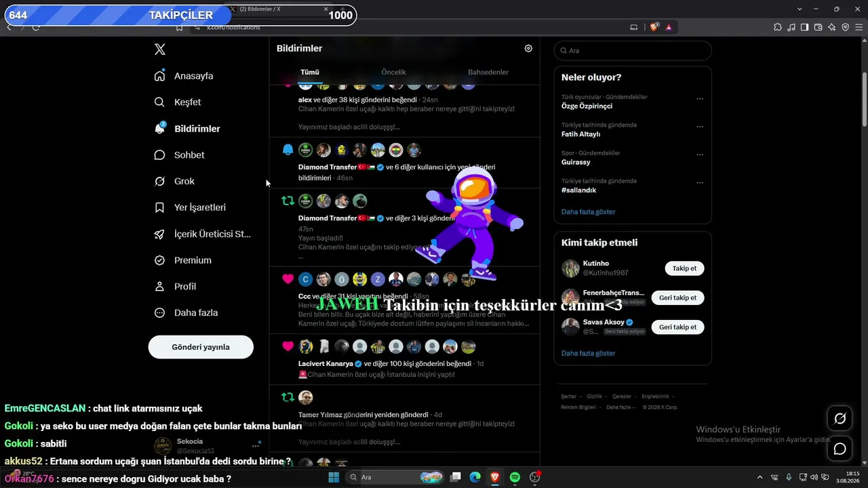Viewport: 868px width, 488px height.
Task: Click the heart icon on Lacivert Kanarya notification
Action: pyautogui.click(x=288, y=346)
